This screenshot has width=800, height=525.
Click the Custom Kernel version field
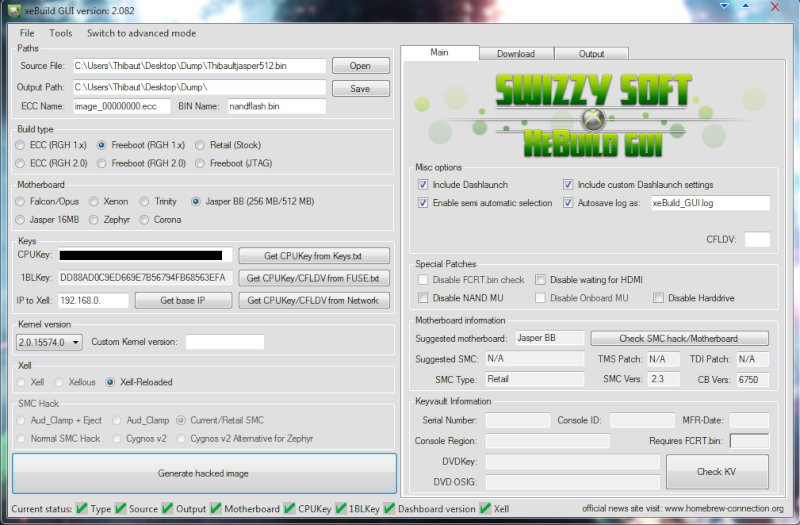coord(225,342)
